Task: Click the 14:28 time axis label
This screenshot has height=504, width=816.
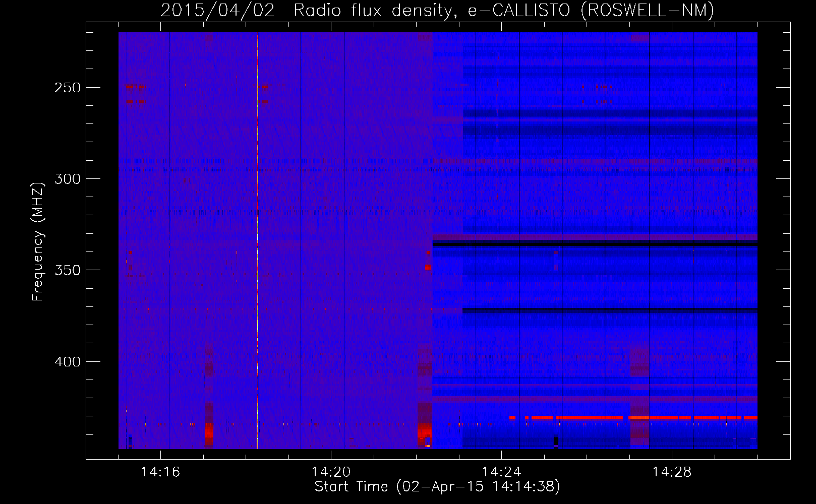Action: tap(672, 472)
